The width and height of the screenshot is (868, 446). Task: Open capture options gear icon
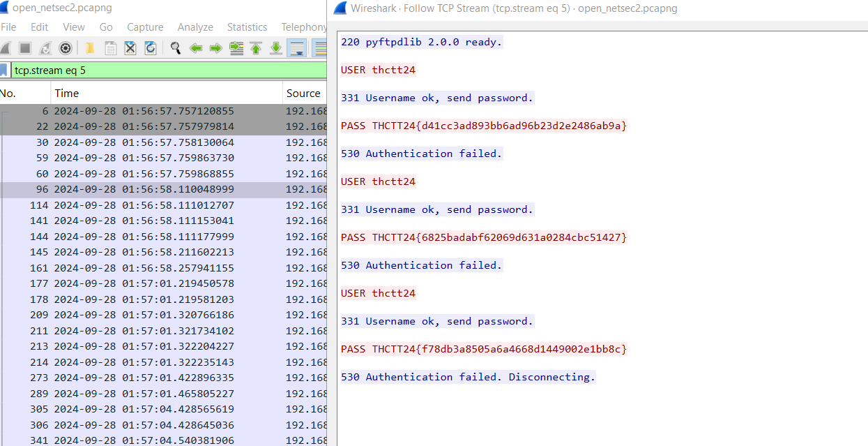coord(65,48)
